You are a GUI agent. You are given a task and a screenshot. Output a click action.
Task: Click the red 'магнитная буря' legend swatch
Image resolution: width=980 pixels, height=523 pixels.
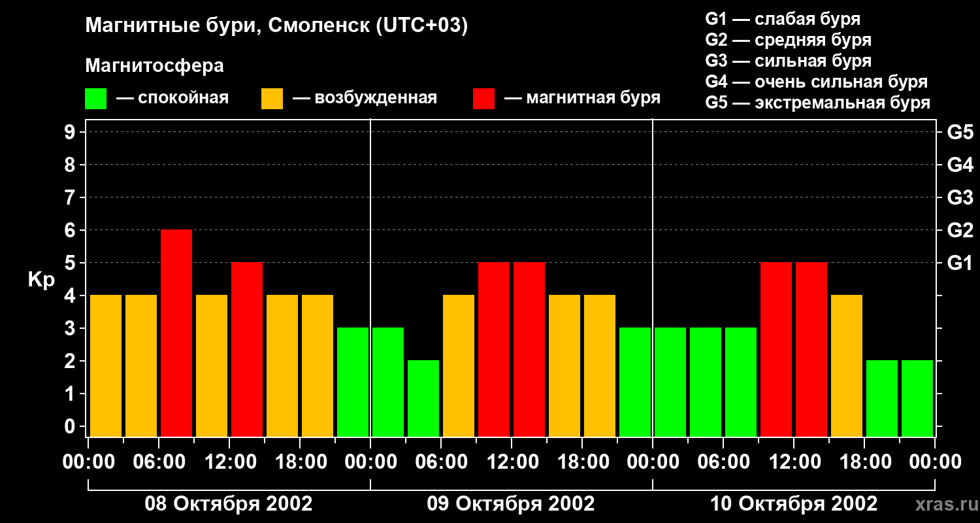483,99
